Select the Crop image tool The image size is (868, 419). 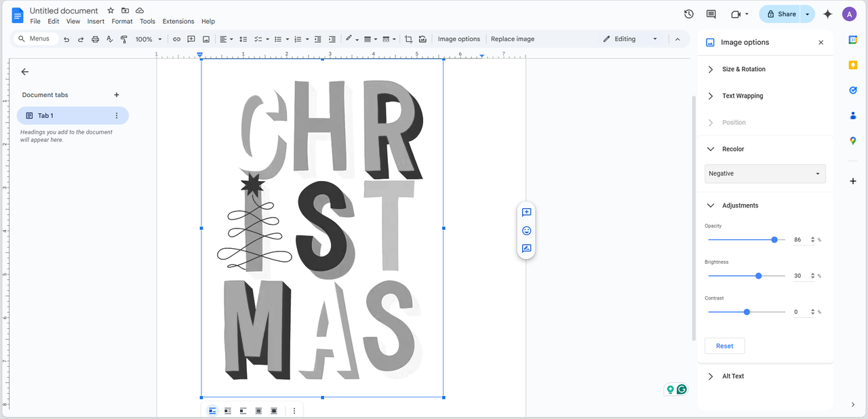[408, 39]
